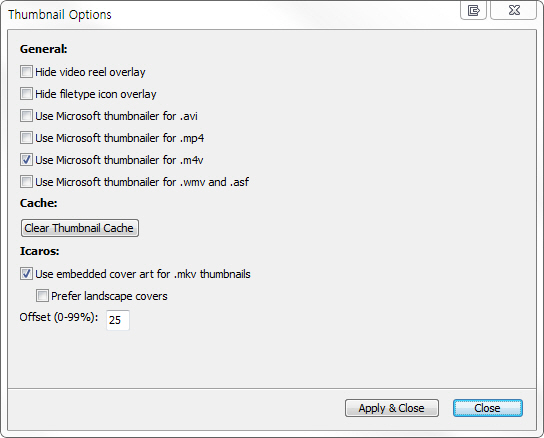Click the 'Use embedded cover art' label text
This screenshot has width=544, height=438.
143,274
